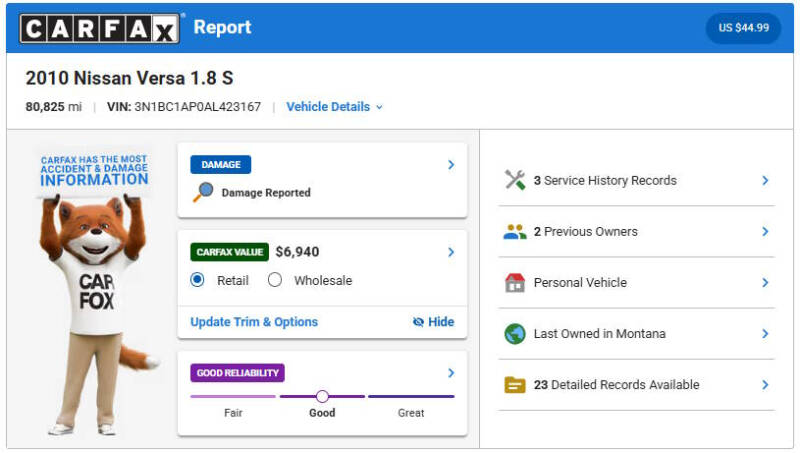
Task: Click the $6,940 value amount
Action: 297,251
